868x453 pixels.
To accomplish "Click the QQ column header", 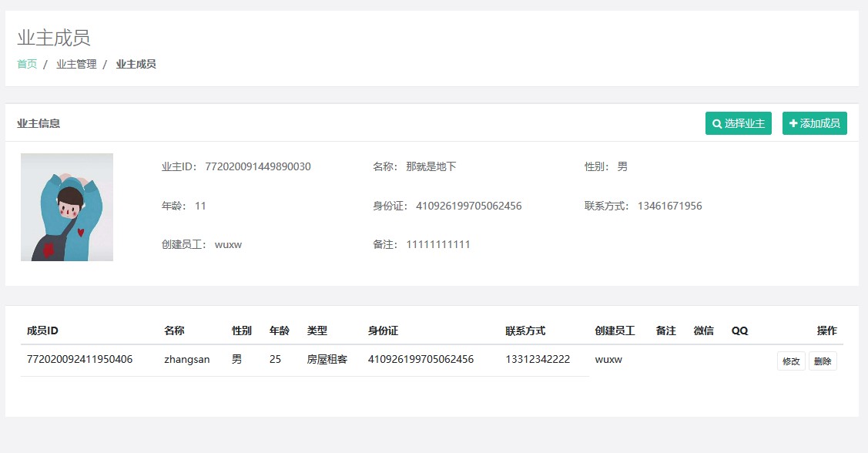I will pyautogui.click(x=739, y=331).
